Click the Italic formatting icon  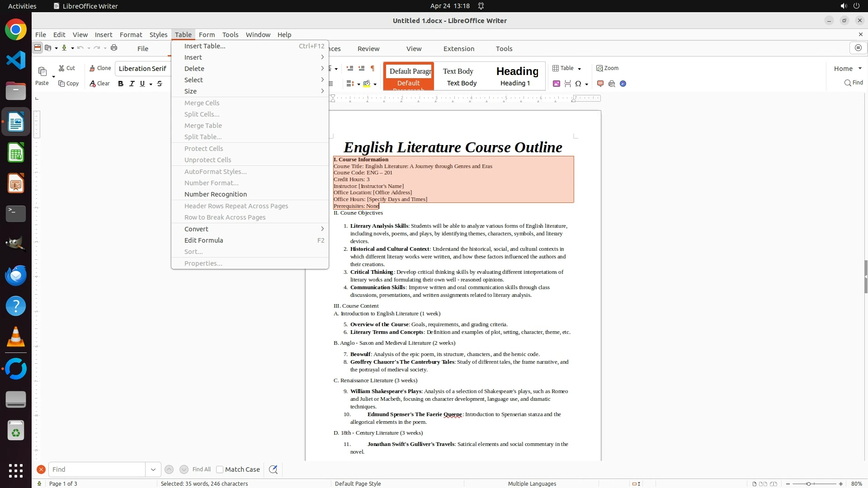(132, 84)
